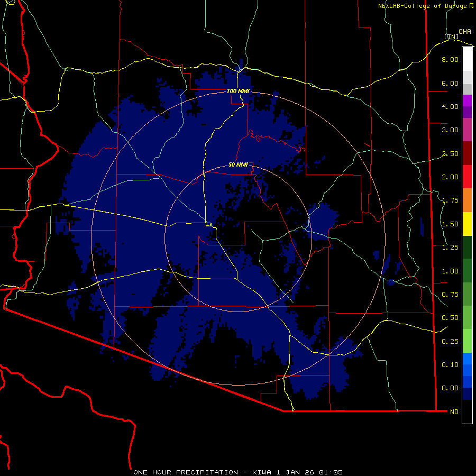Click the "4.00" legend value
476x476 pixels.
450,106
